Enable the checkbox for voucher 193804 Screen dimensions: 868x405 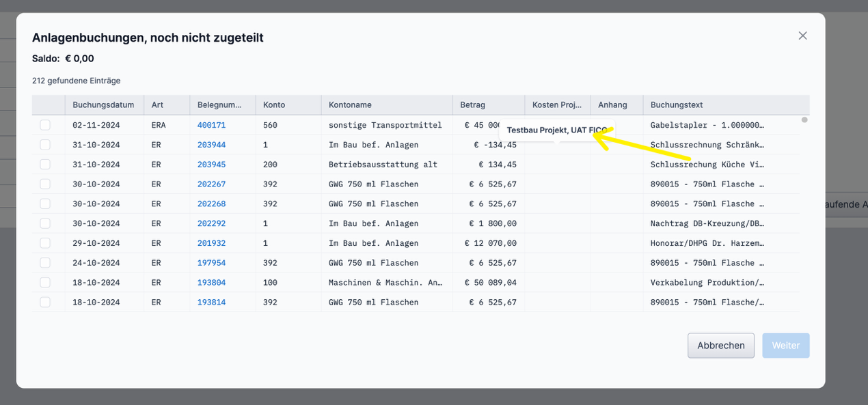pos(45,282)
